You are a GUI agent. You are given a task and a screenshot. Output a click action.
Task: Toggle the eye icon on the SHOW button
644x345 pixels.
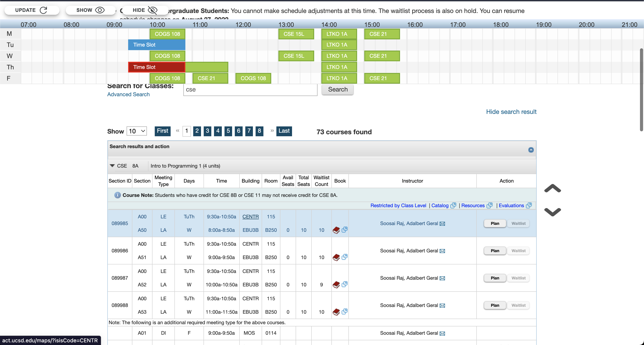click(x=100, y=10)
